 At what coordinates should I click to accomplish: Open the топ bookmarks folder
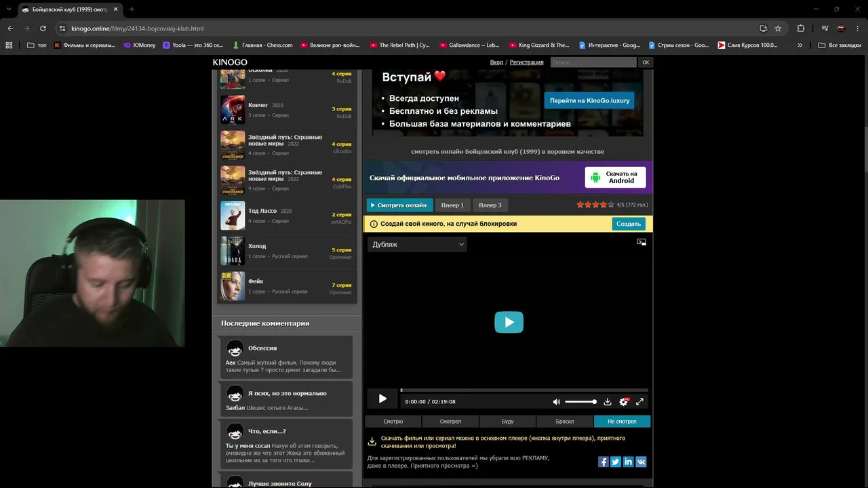(37, 45)
